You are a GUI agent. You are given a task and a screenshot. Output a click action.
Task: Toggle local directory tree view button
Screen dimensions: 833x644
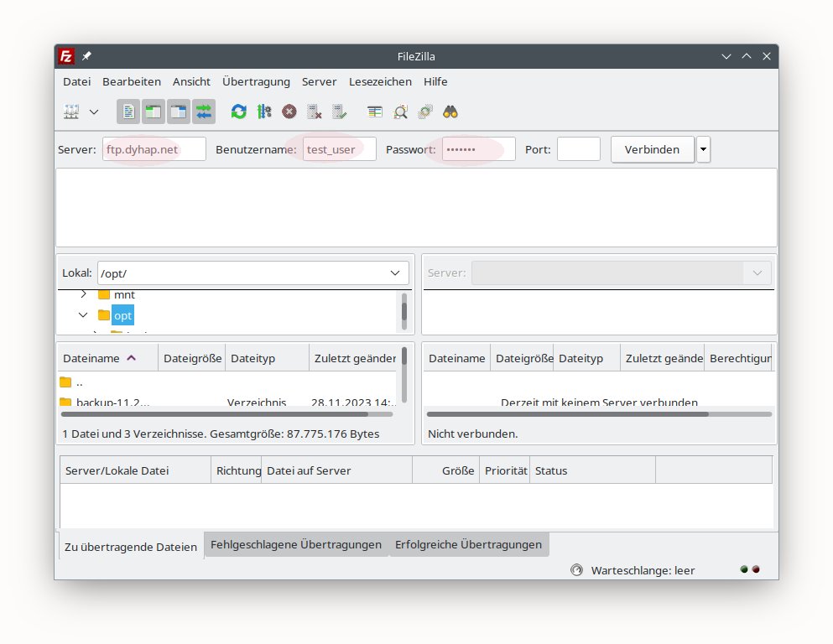(153, 112)
